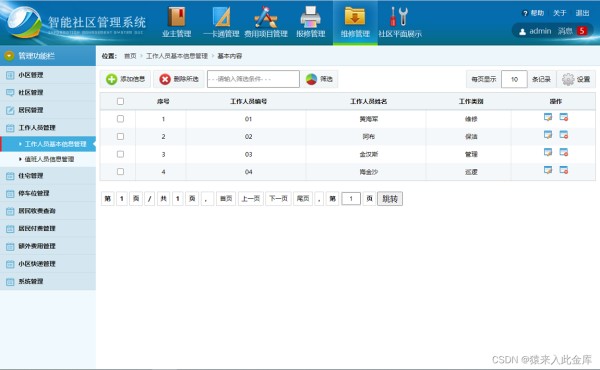Viewport: 600px width, 370px height.
Task: Edit the row for 金汉斯
Action: point(548,153)
